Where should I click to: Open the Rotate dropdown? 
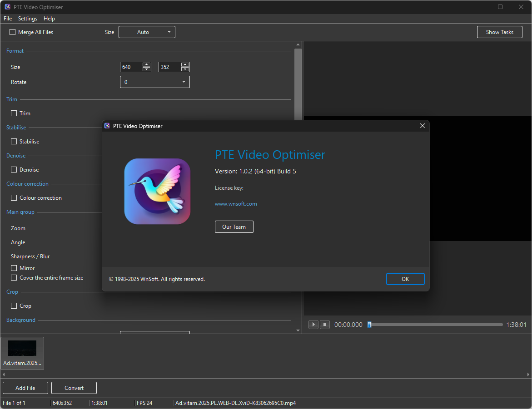155,82
